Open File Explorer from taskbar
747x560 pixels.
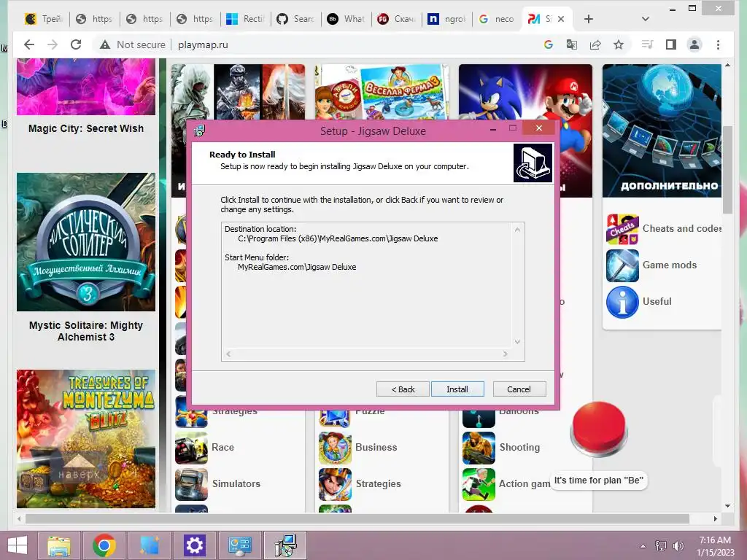point(59,545)
